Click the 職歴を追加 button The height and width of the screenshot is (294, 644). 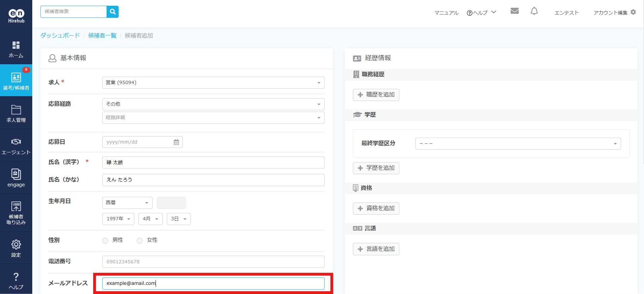coord(376,95)
